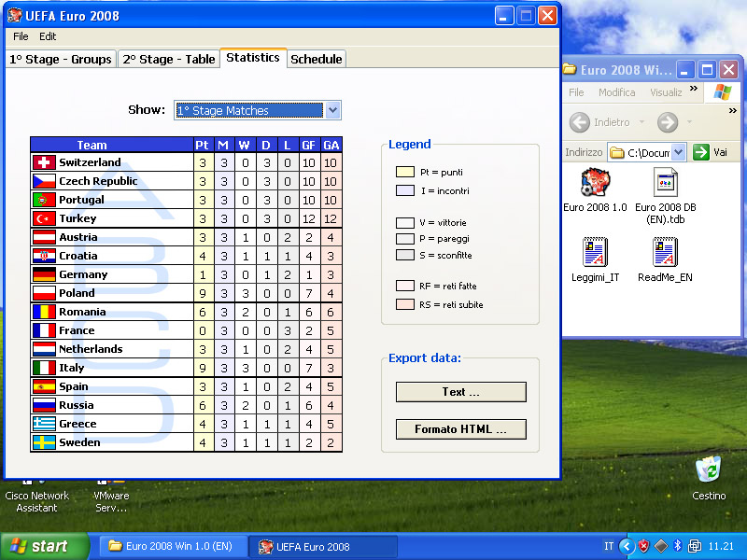
Task: Export data using the Text ... button
Action: (x=460, y=392)
